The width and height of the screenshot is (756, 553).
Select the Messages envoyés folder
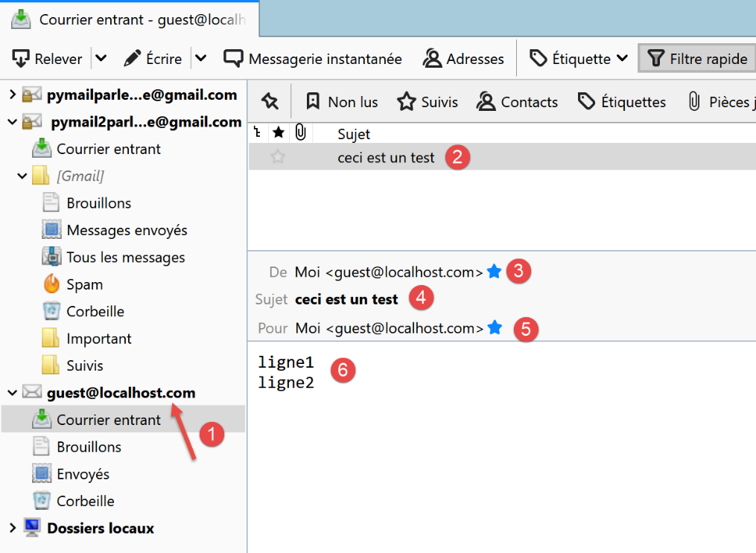tap(127, 230)
